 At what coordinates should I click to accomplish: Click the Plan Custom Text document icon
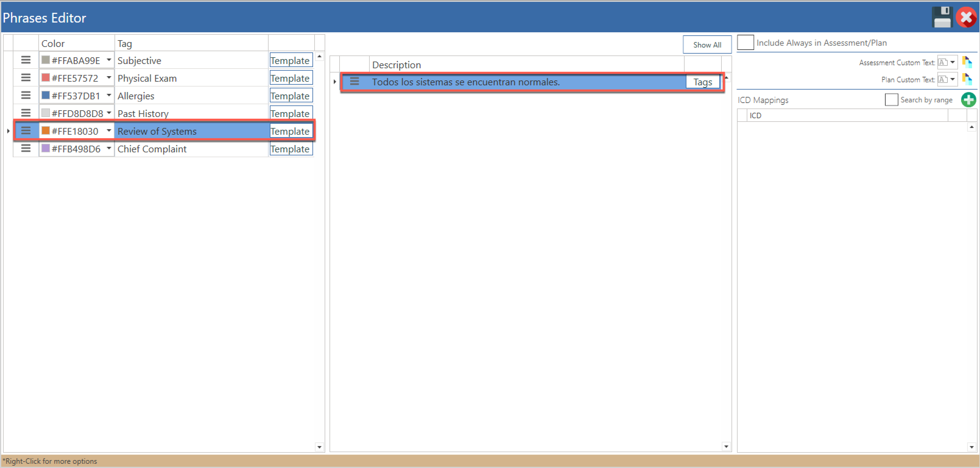[x=967, y=79]
